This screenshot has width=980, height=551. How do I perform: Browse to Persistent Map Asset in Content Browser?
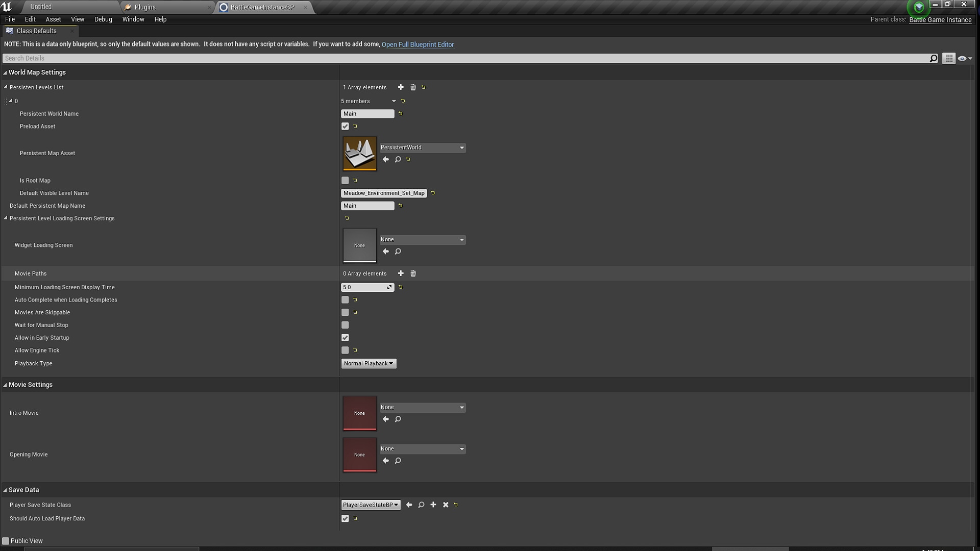pos(398,159)
